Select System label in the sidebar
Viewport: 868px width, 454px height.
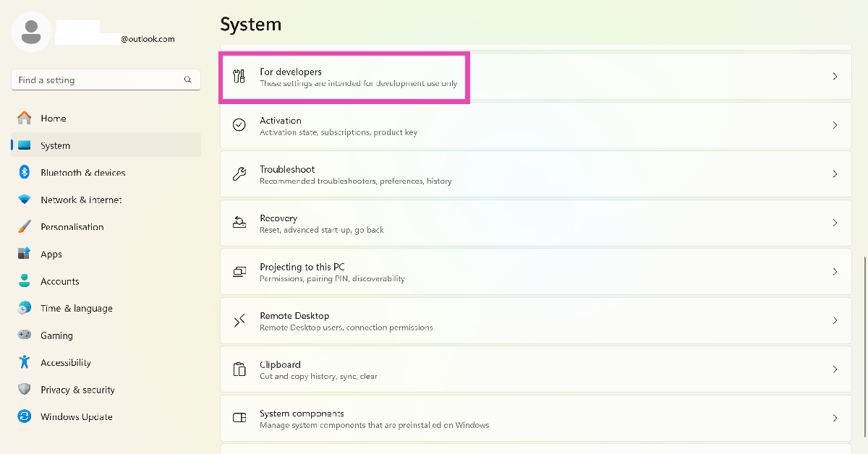coord(56,145)
